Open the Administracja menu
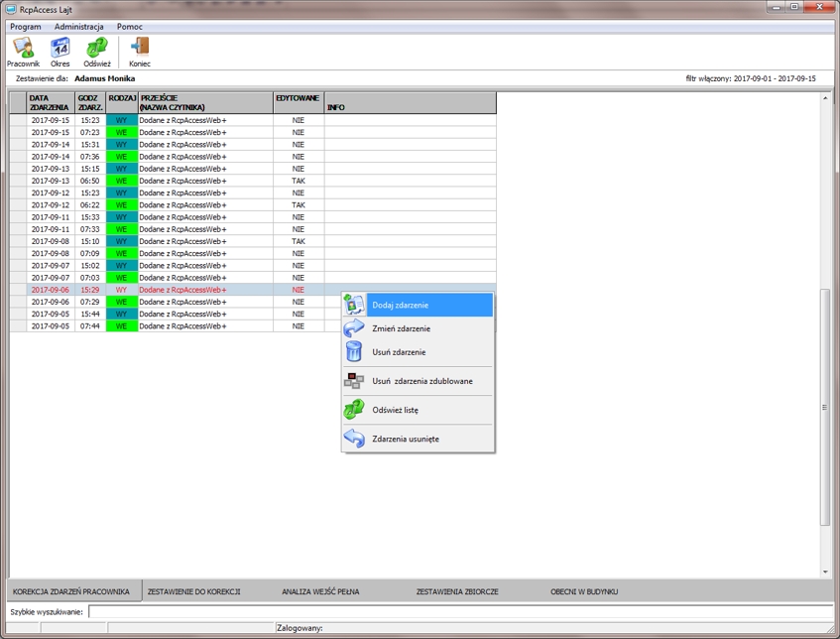The height and width of the screenshot is (639, 840). pos(79,27)
